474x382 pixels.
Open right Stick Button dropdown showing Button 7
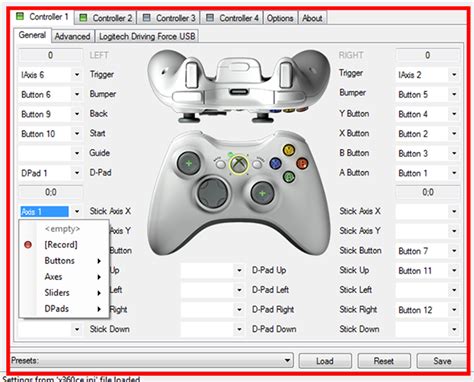(x=428, y=251)
